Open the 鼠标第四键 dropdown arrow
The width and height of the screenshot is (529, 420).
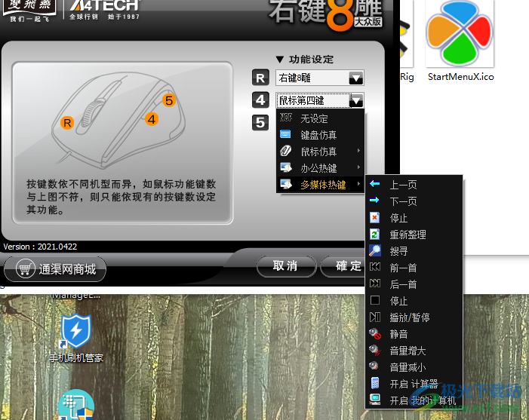coord(356,100)
